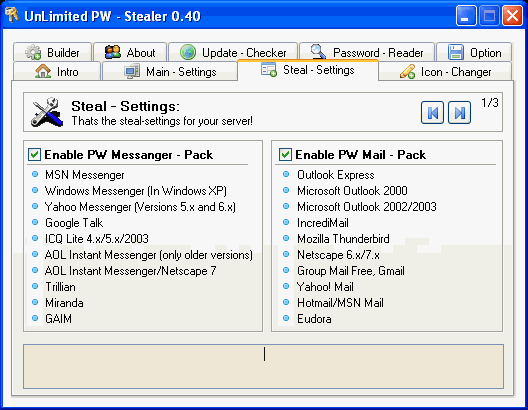The width and height of the screenshot is (528, 410).
Task: Click the Steal - Settings heading text
Action: point(125,106)
